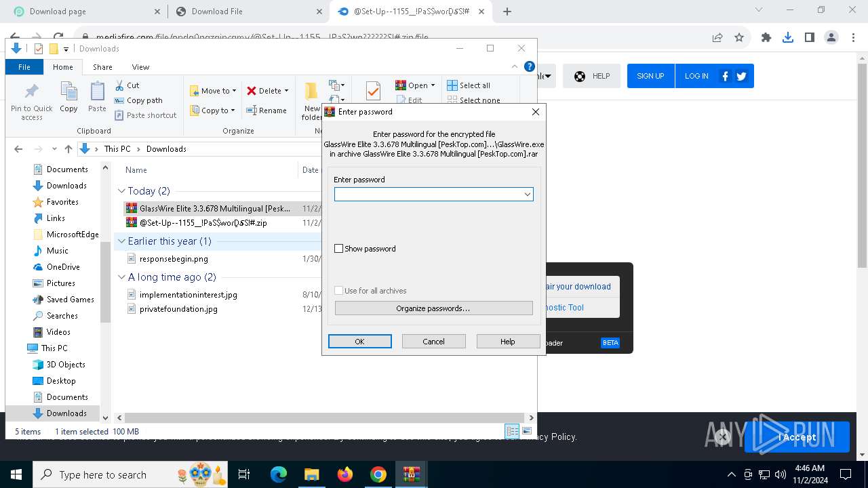Click Up one level arrow in Explorer

pyautogui.click(x=68, y=149)
